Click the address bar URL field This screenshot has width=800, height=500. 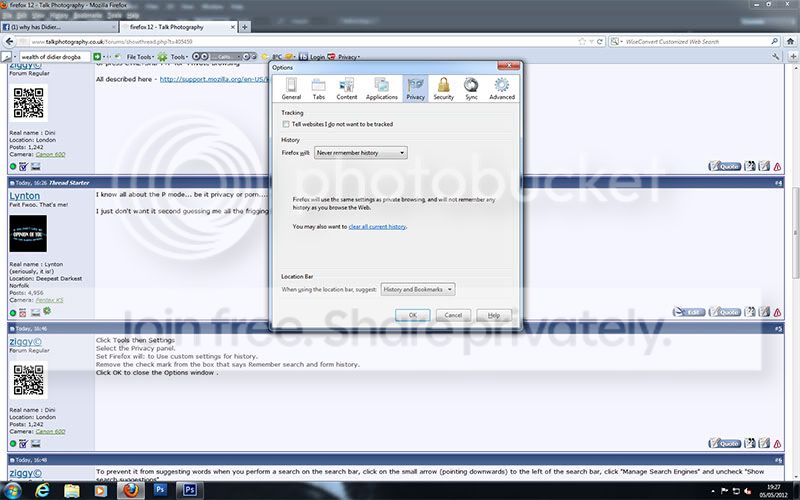pos(303,41)
